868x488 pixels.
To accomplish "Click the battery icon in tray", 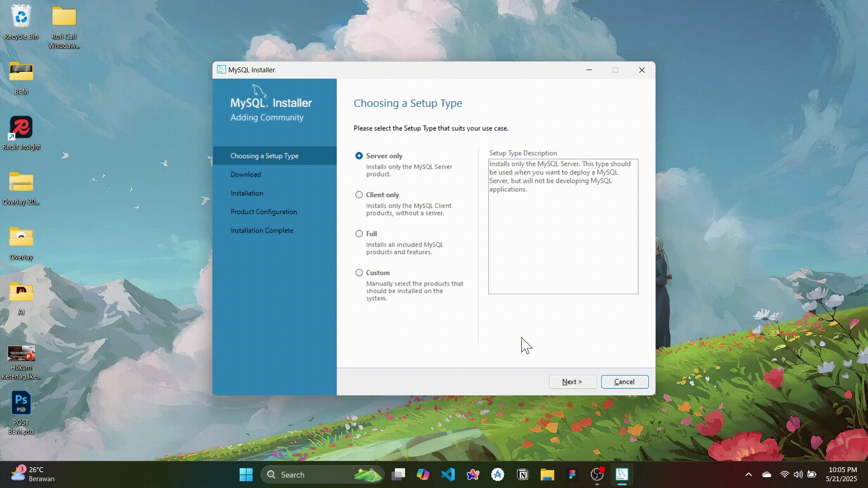I will point(812,474).
